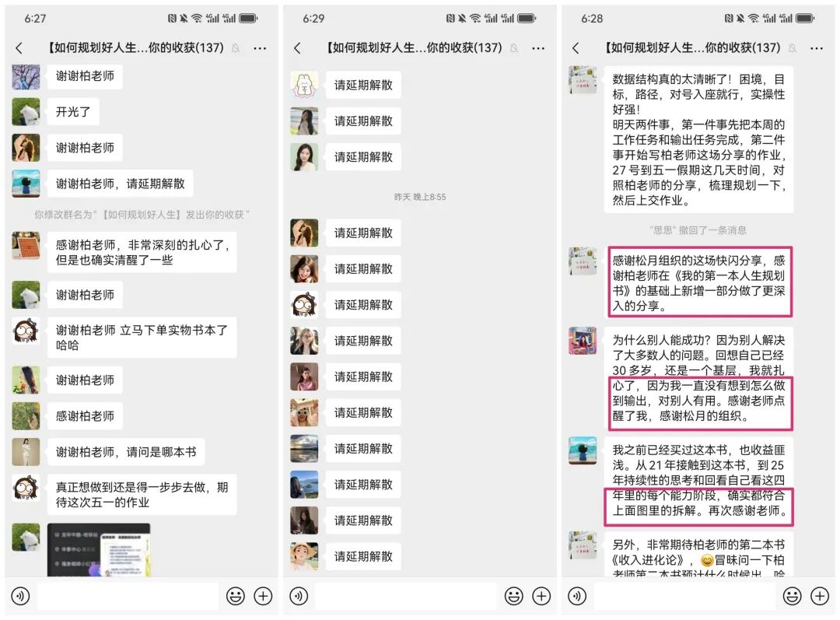840x620 pixels.
Task: Click the message input field in 6:27 chat
Action: [128, 596]
